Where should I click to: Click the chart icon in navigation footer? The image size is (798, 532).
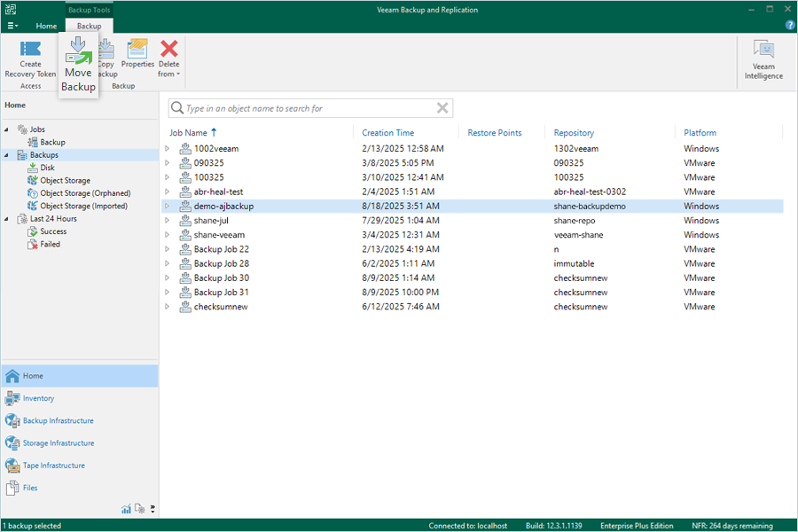pyautogui.click(x=126, y=509)
